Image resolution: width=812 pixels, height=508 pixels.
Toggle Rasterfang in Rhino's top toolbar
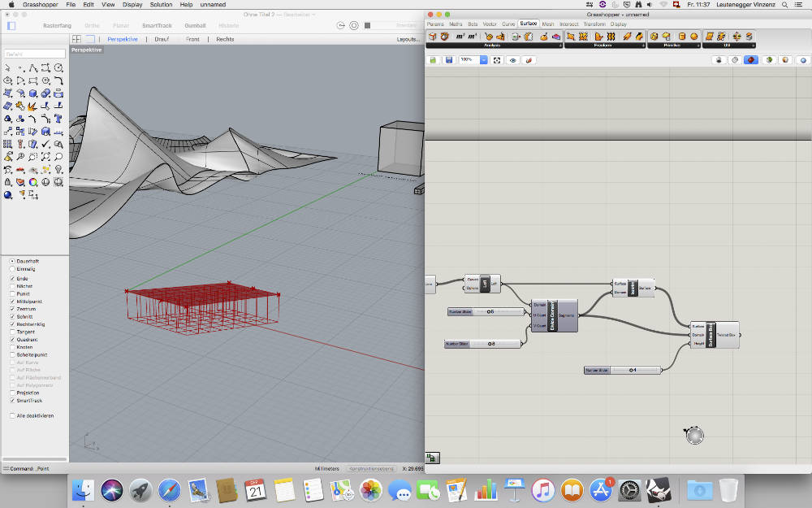[57, 25]
